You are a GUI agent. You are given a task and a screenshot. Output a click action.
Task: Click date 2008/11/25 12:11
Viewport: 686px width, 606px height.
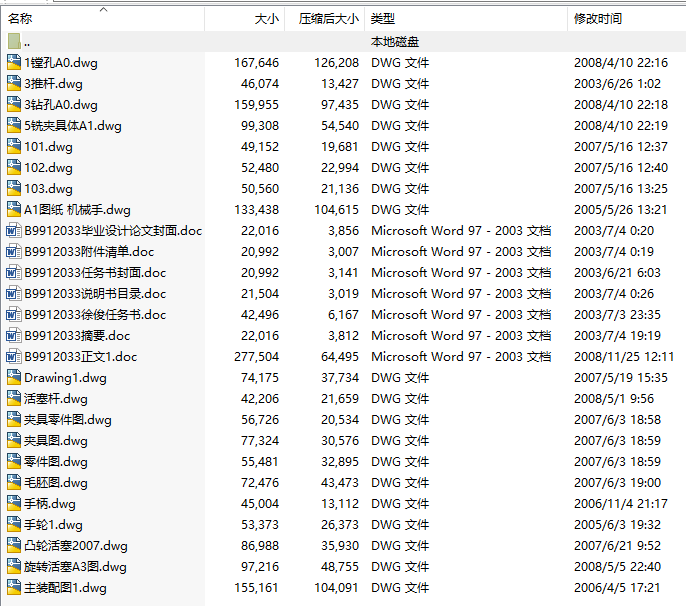(624, 357)
